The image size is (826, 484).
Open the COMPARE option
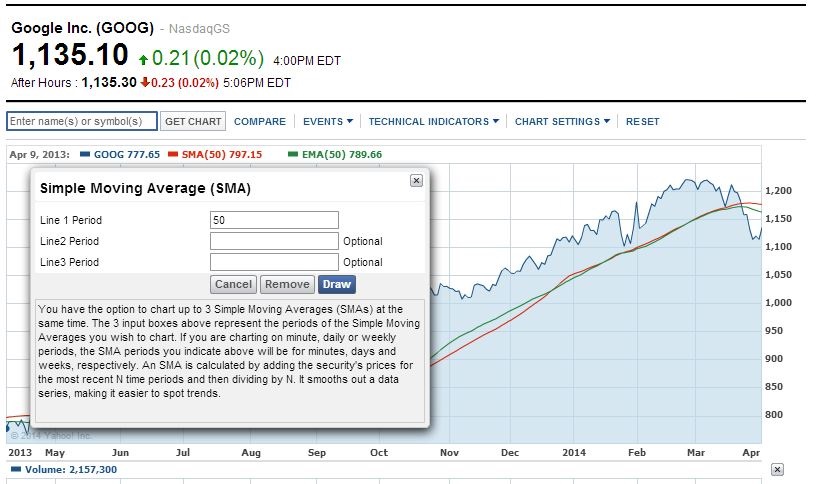[260, 122]
